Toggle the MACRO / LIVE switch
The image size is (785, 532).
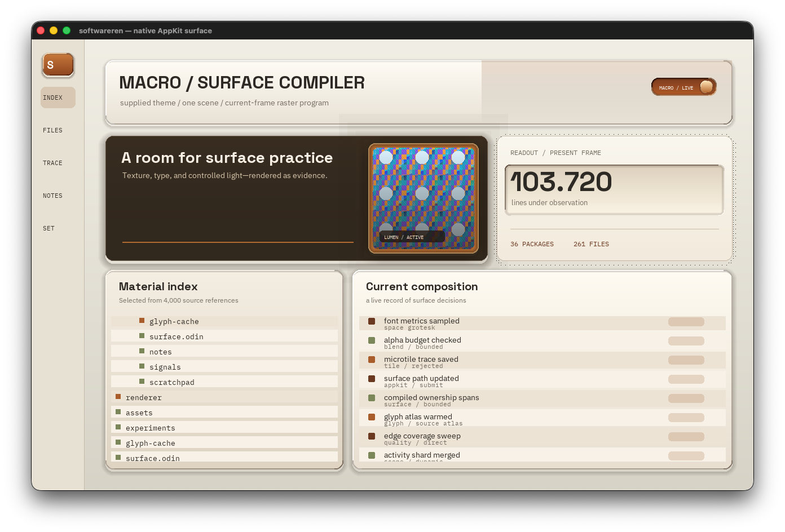tap(683, 87)
